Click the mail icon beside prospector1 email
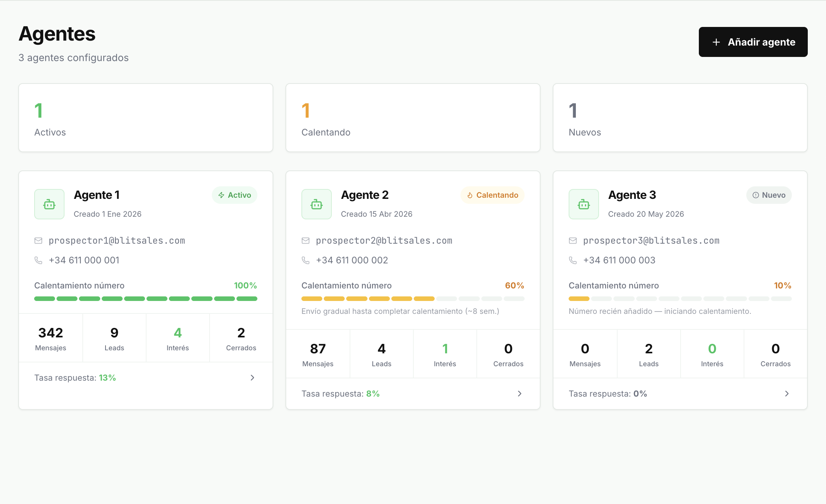Image resolution: width=826 pixels, height=504 pixels. click(x=38, y=241)
